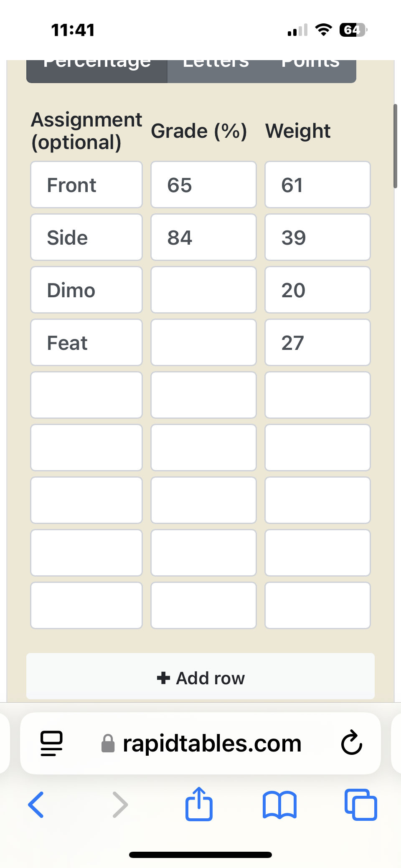Tap the rapidtables.com address bar
The width and height of the screenshot is (401, 868).
200,743
